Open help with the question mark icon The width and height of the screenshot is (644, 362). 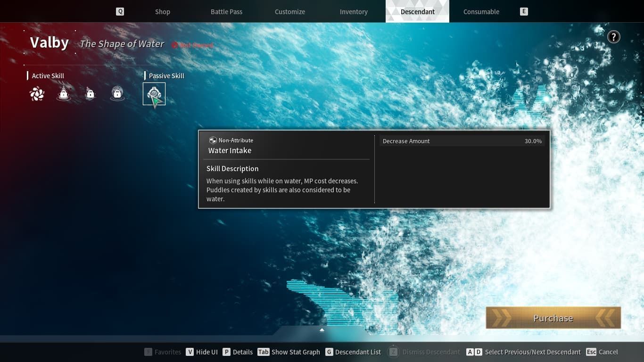pyautogui.click(x=613, y=37)
